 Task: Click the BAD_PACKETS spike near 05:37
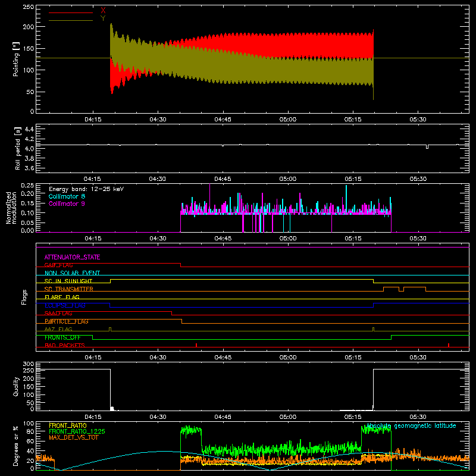tap(449, 345)
